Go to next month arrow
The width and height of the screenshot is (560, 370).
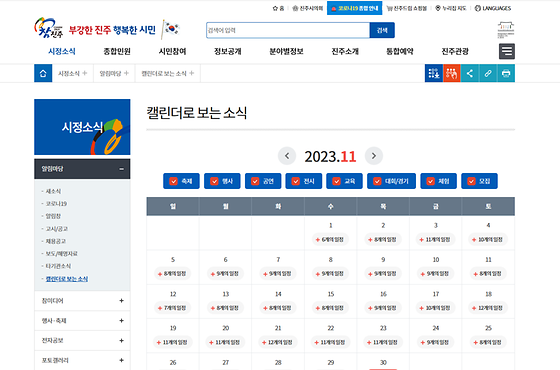[374, 156]
